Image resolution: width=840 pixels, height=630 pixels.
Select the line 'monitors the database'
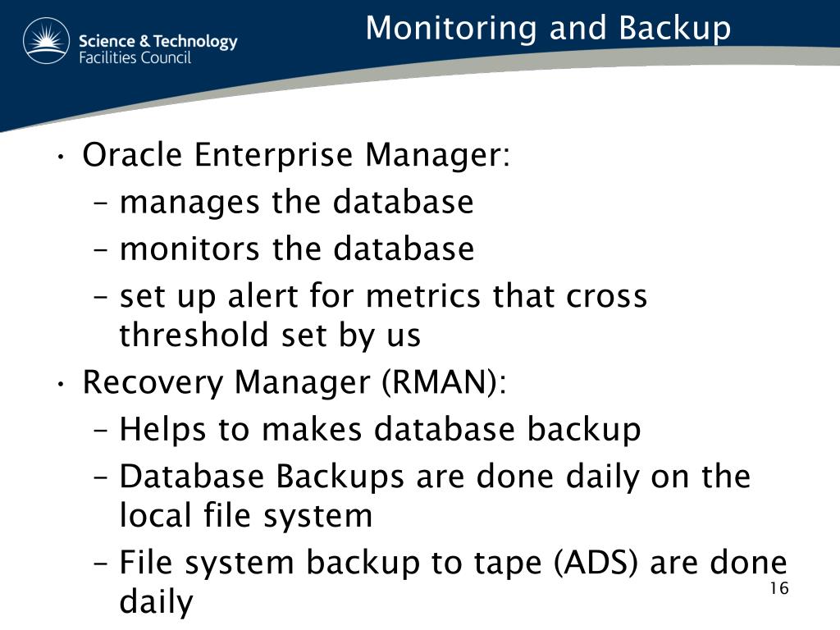click(296, 249)
